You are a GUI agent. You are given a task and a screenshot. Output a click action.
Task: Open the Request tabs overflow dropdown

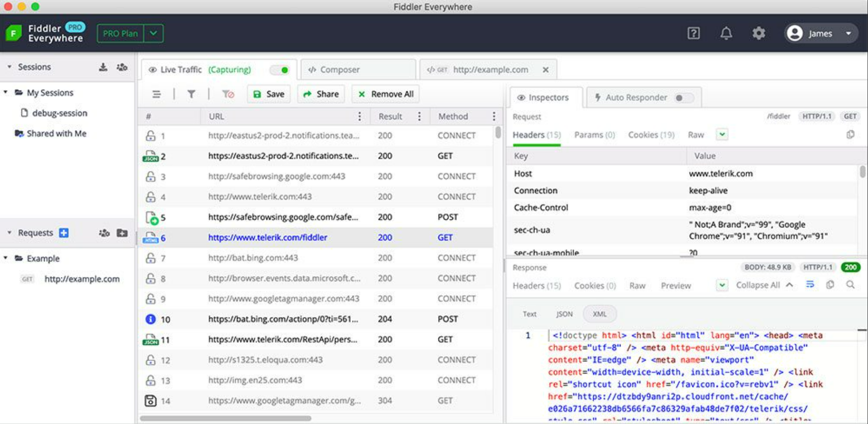point(722,135)
